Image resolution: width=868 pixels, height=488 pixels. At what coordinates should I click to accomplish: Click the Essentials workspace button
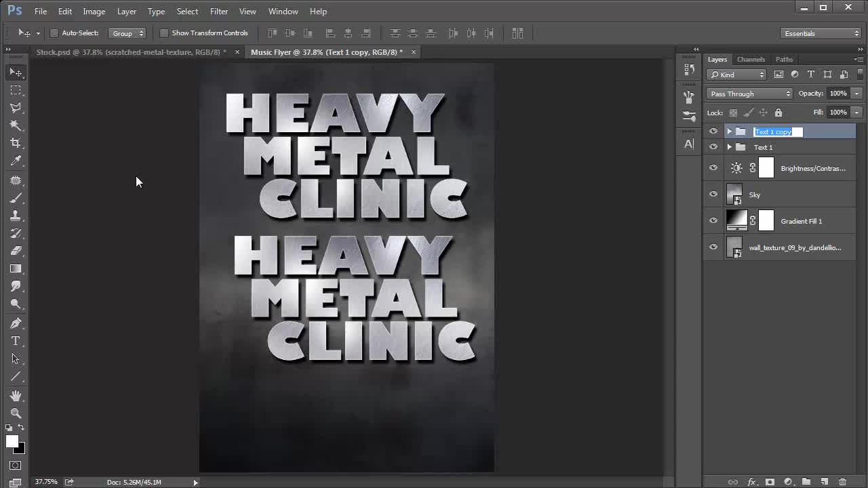pyautogui.click(x=821, y=33)
